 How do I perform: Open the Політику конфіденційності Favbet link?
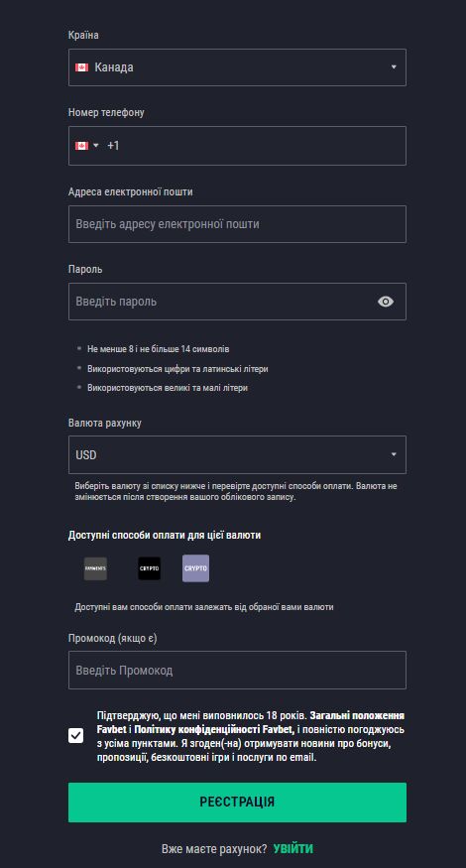coord(212,729)
